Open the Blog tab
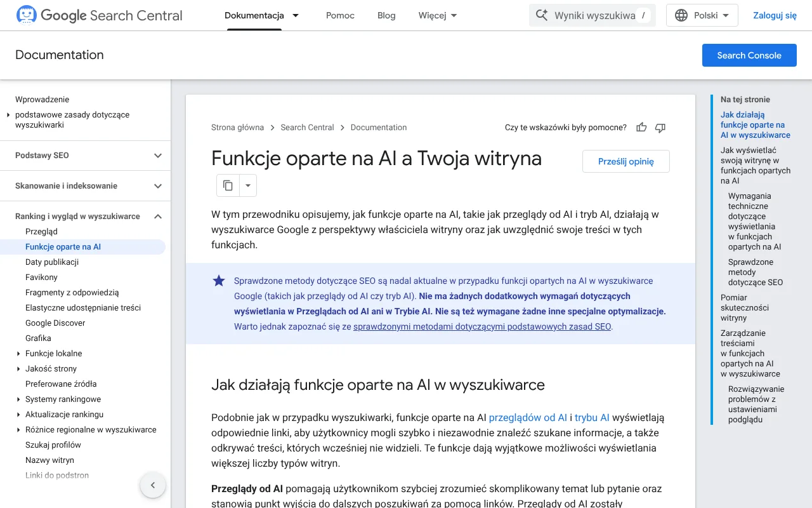 coord(386,15)
